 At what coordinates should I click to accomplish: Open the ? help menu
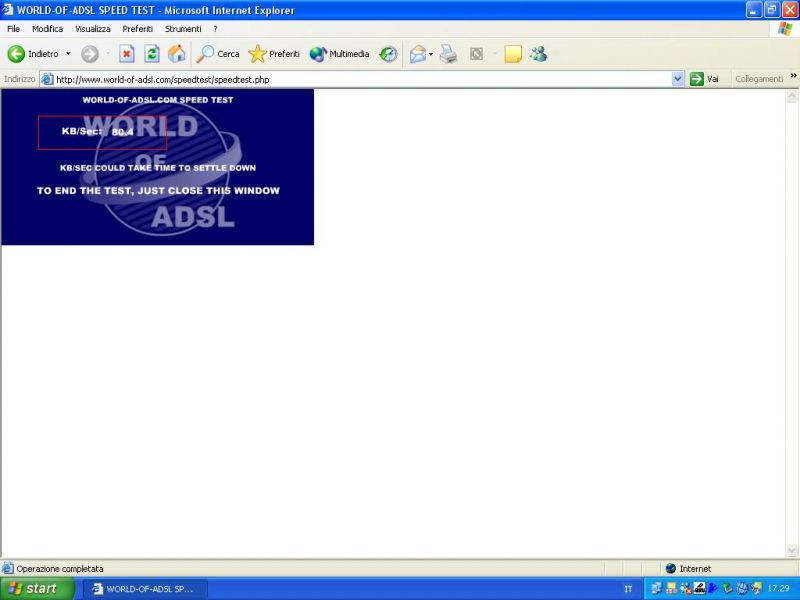[215, 29]
